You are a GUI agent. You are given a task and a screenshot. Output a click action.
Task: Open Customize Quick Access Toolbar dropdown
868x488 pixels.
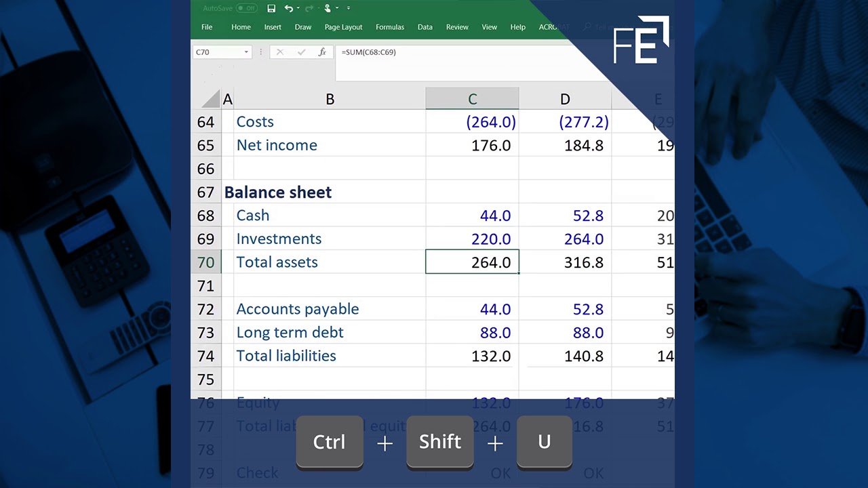coord(349,8)
